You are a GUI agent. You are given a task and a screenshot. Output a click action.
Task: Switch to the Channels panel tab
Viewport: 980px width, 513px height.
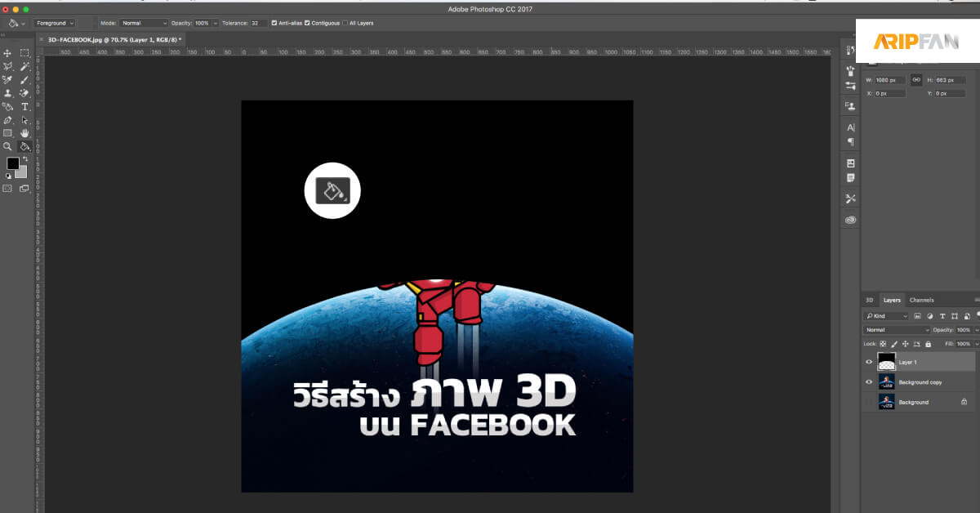click(921, 300)
